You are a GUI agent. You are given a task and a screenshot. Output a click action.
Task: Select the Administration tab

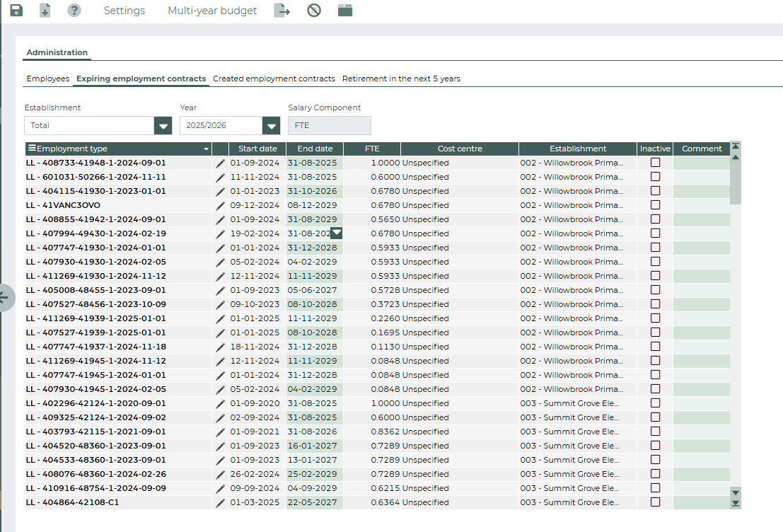tap(57, 52)
